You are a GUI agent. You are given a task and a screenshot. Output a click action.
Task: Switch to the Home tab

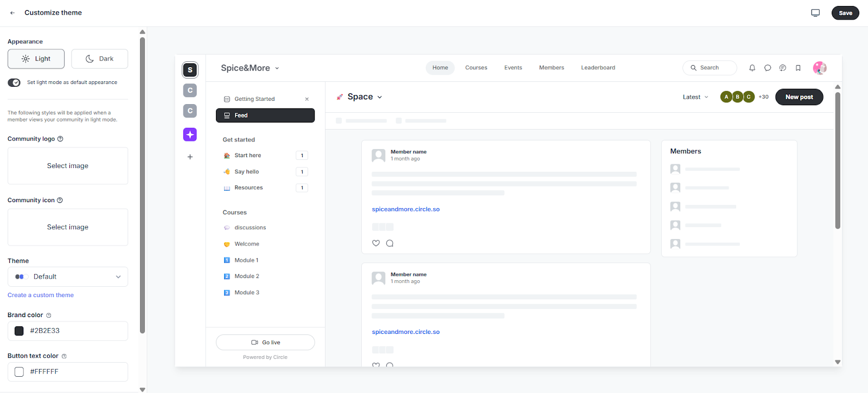[x=440, y=68]
